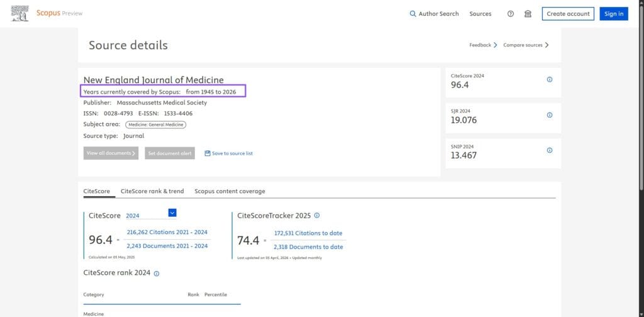Viewport: 644px width, 317px height.
Task: Click Set document alert button
Action: [170, 153]
